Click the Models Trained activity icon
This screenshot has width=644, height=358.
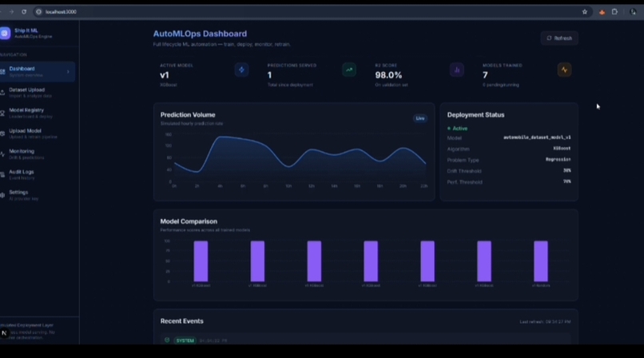click(x=564, y=70)
